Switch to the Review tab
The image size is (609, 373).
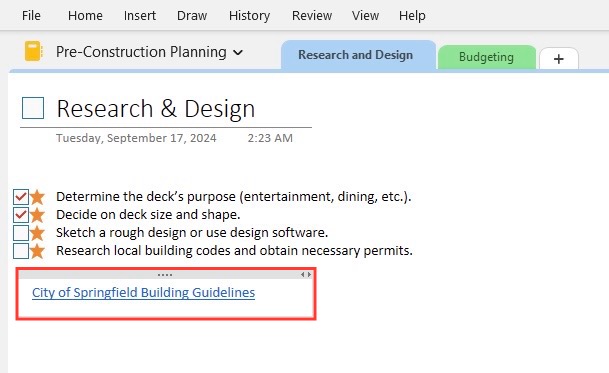click(312, 16)
